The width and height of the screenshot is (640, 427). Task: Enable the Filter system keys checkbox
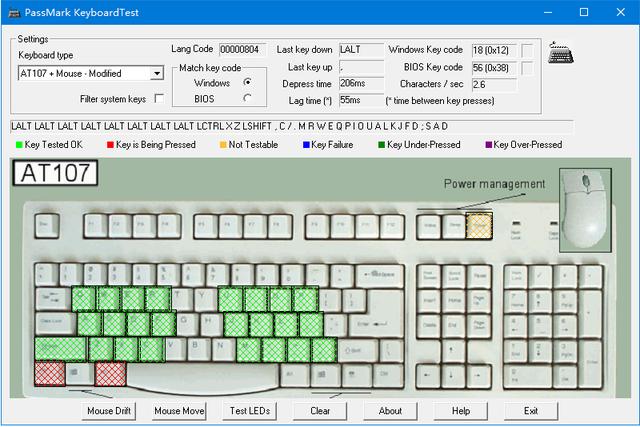tap(159, 98)
